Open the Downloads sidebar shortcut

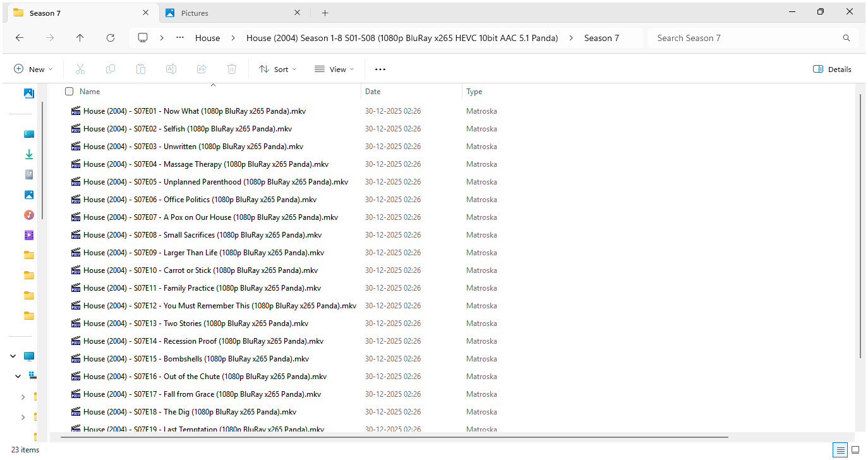point(29,154)
